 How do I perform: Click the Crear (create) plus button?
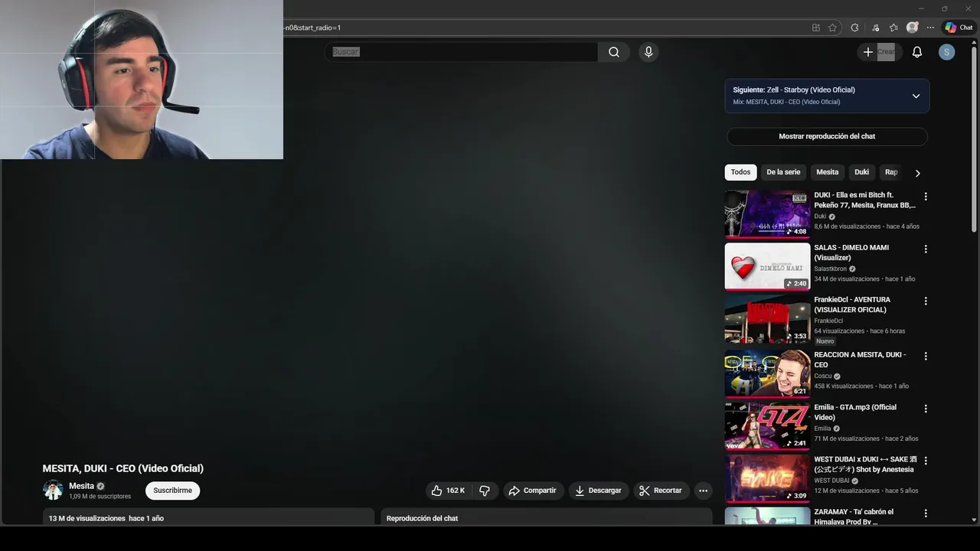click(x=879, y=52)
